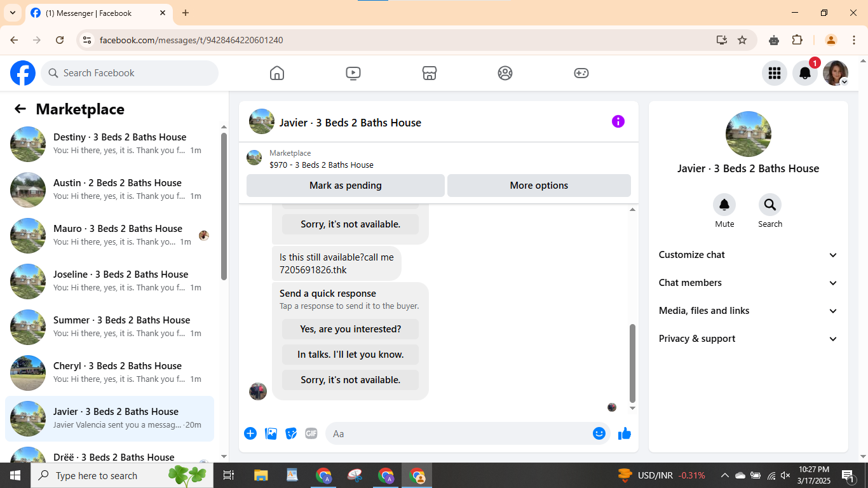Screen dimensions: 868x488
Task: Open the Facebook menu grid icon
Action: (x=775, y=73)
